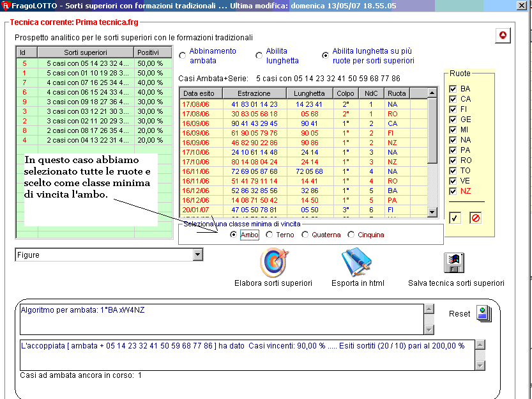Select the Cinquina radio option

[351, 235]
